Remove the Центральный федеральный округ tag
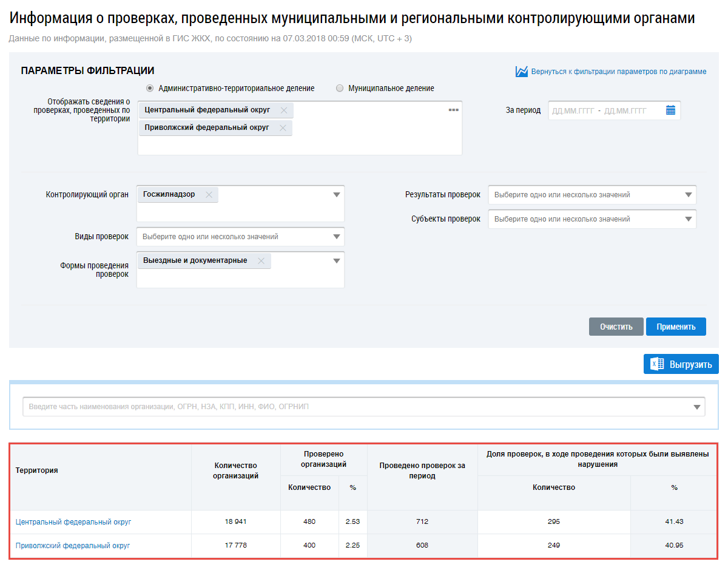This screenshot has width=728, height=567. [x=283, y=110]
